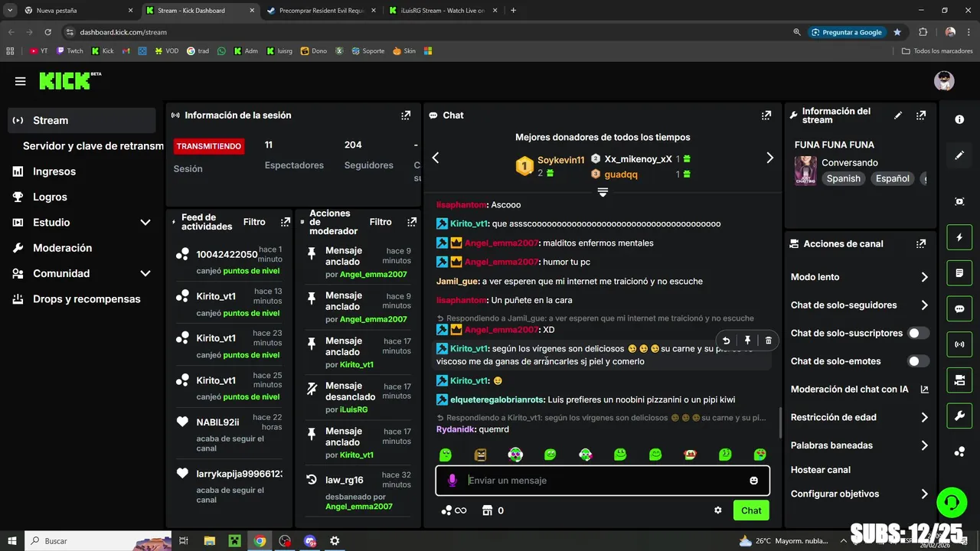Delete the hovered Kirito_vt1 chat message

coord(769,341)
